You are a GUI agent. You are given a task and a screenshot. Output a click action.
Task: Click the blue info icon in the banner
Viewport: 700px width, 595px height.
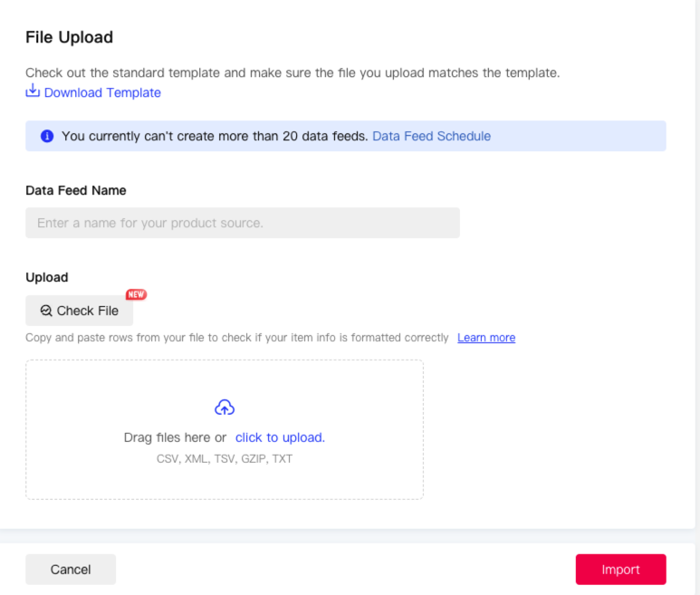47,136
